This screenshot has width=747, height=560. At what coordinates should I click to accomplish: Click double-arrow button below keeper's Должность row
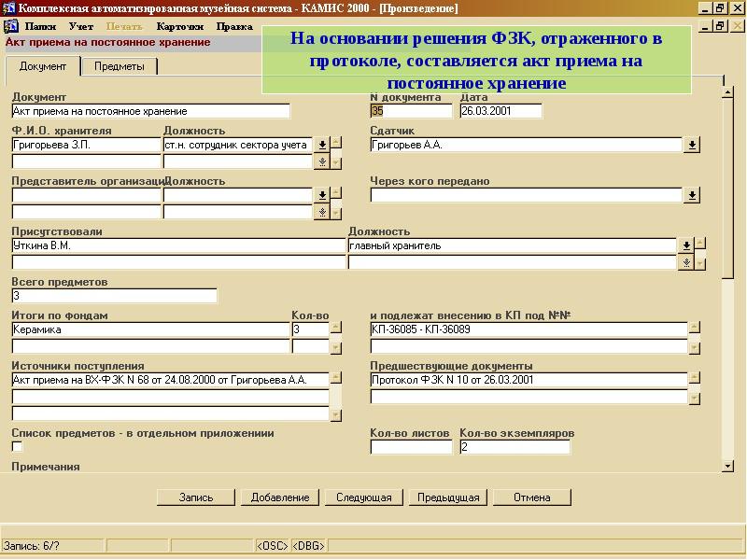[322, 161]
